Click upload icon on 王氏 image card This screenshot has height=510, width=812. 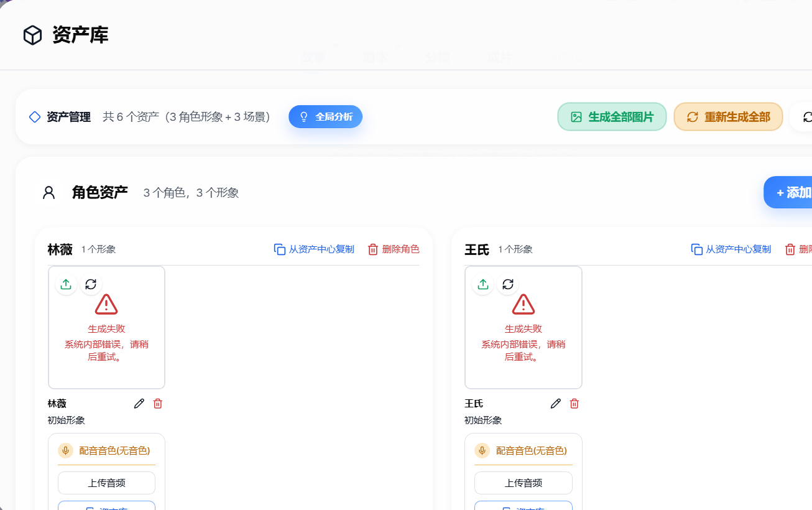click(x=483, y=284)
